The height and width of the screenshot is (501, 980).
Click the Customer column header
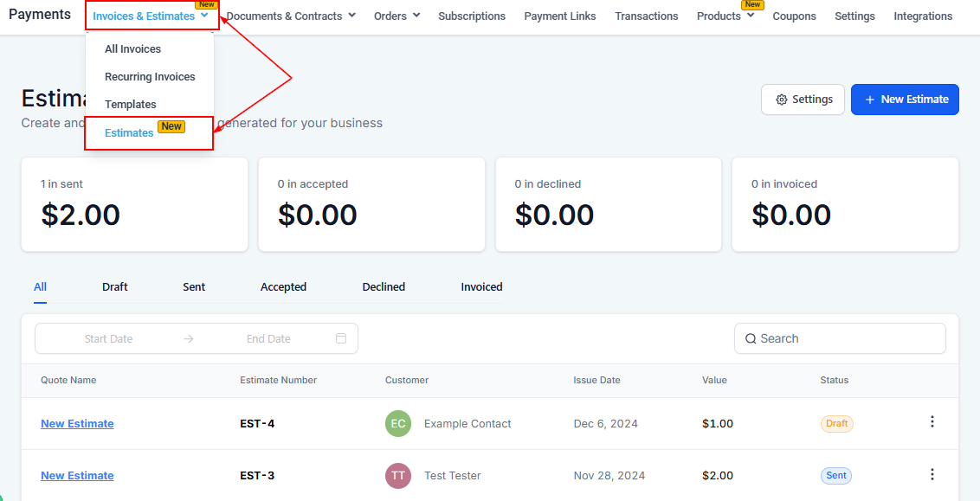407,380
